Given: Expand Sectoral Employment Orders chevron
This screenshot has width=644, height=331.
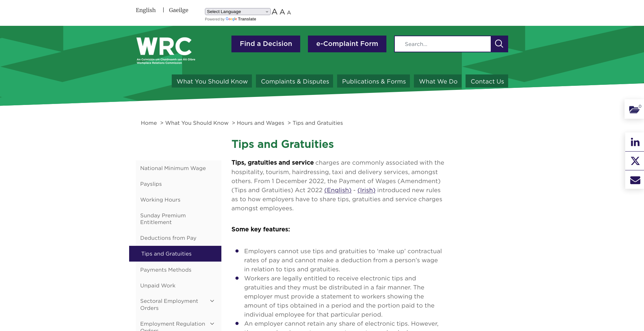Looking at the screenshot, I should coord(212,301).
